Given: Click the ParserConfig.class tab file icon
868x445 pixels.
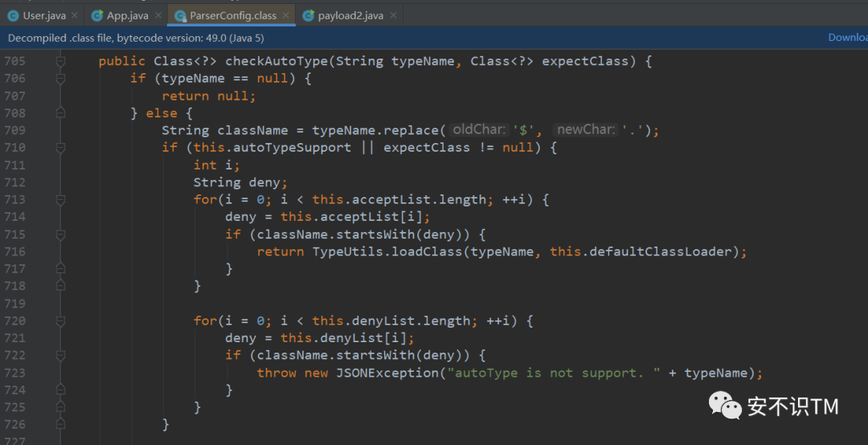Looking at the screenshot, I should 180,15.
